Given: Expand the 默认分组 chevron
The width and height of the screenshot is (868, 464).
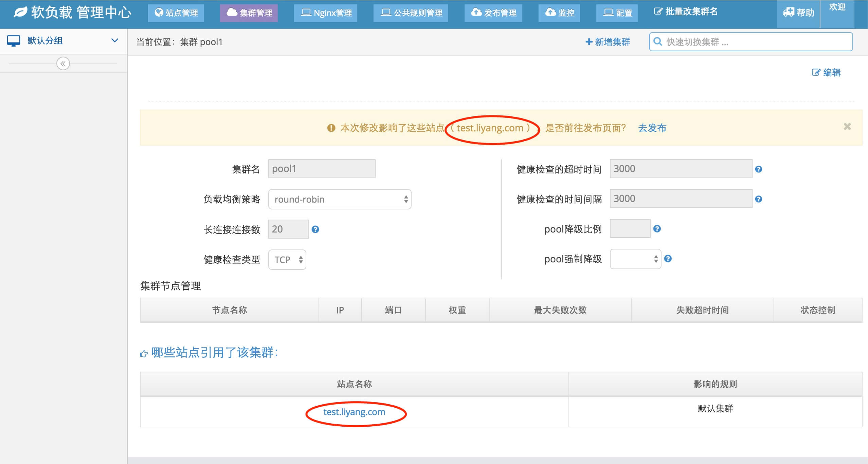Looking at the screenshot, I should coord(115,40).
